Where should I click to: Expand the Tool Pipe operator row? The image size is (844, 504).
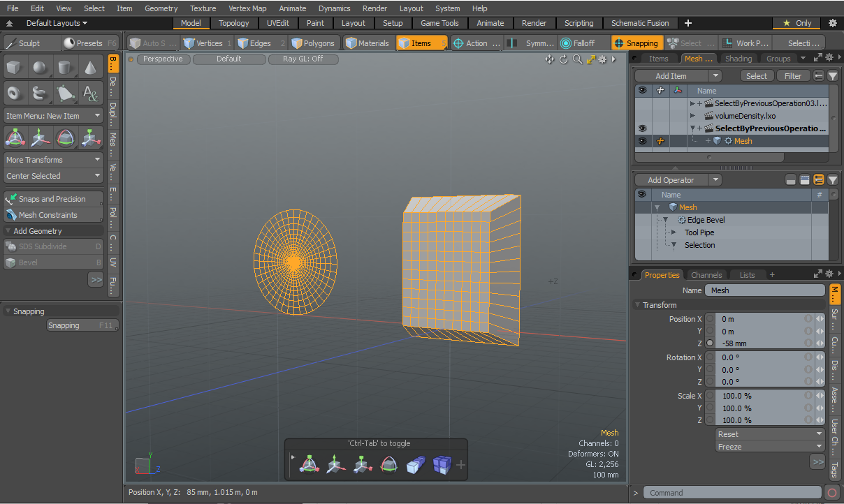tap(674, 232)
